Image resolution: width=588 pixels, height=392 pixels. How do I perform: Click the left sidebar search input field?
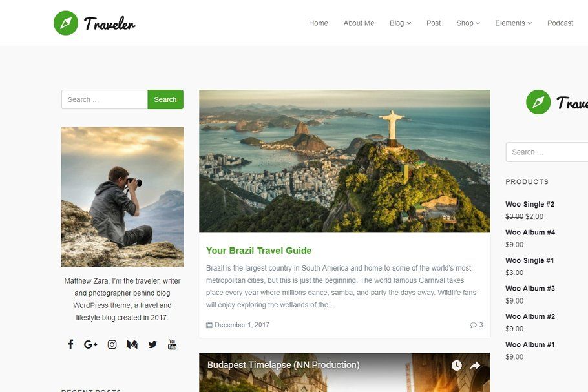[x=105, y=99]
